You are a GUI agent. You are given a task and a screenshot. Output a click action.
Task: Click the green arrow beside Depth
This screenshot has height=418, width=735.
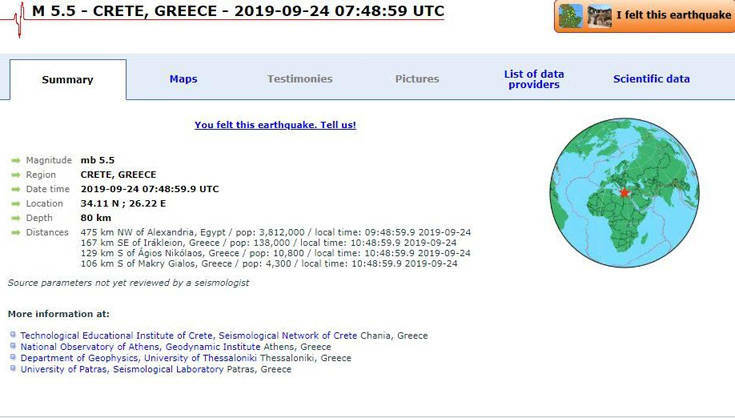click(x=16, y=218)
